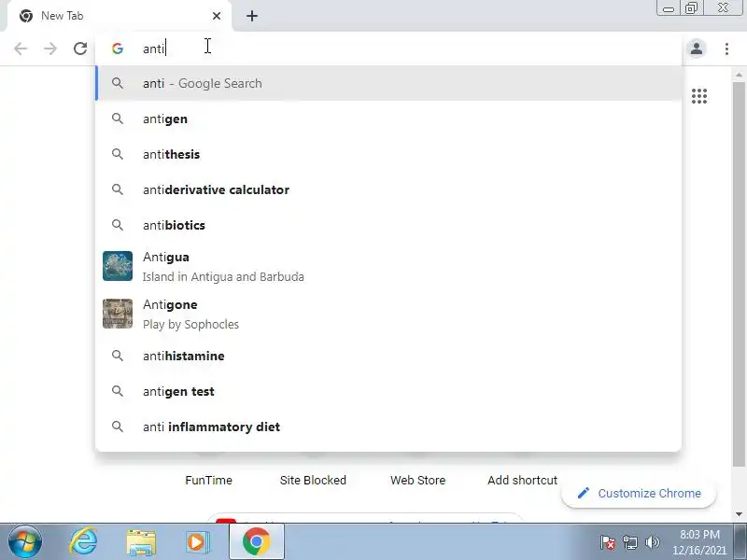
Task: Click search icon beside antiderivative calculator
Action: tap(118, 189)
